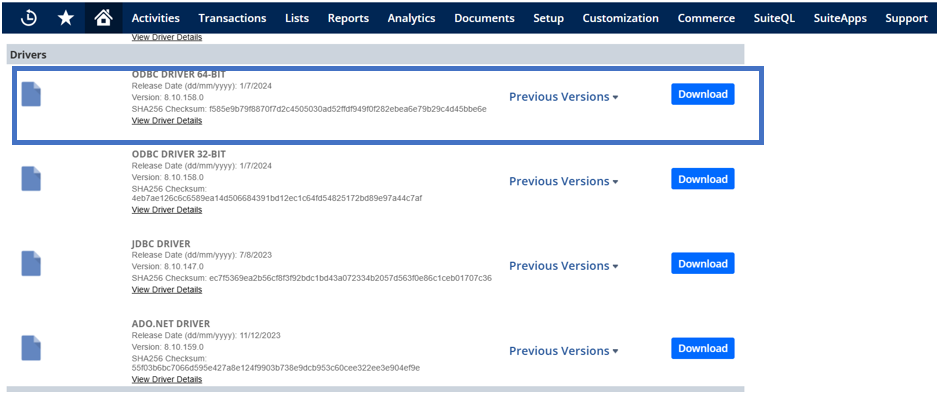
Task: Click the ODBC Driver 64-bit file icon
Action: (31, 94)
